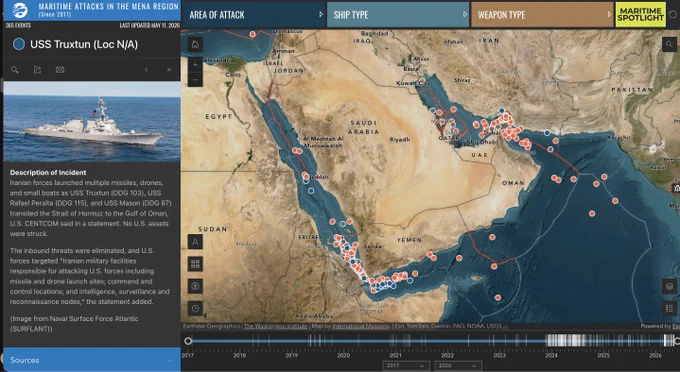The height and width of the screenshot is (372, 680).
Task: Follow The Washington Institute attribution link
Action: pos(275,326)
